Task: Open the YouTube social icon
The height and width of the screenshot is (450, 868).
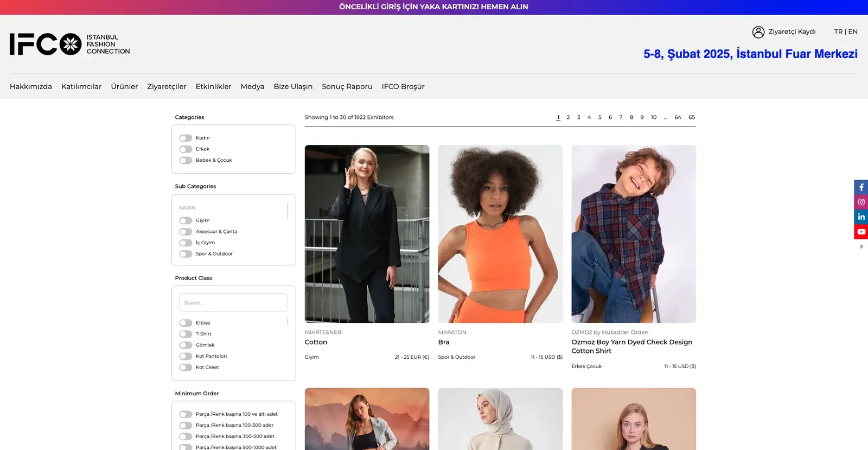Action: tap(861, 232)
